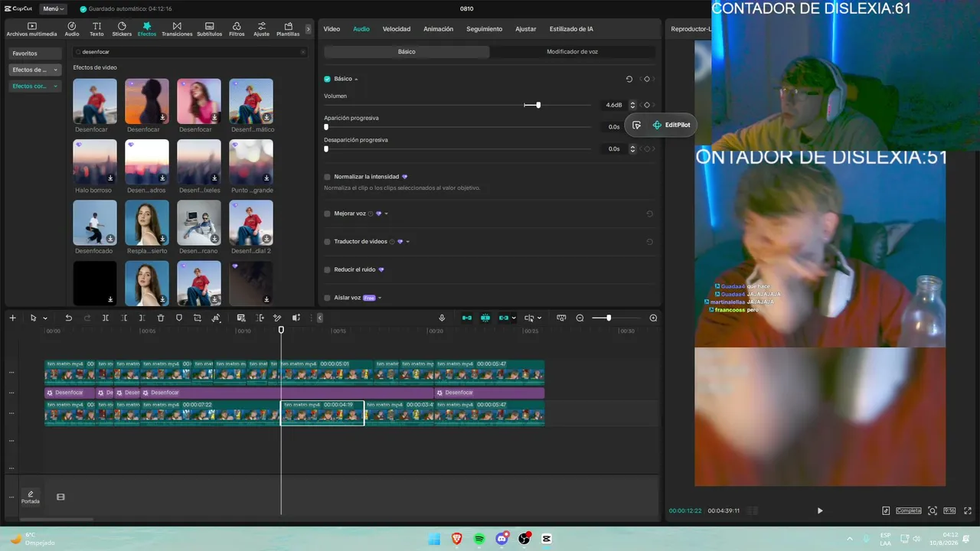Open the Transiciones panel
Viewport: 980px width, 551px height.
pyautogui.click(x=177, y=29)
